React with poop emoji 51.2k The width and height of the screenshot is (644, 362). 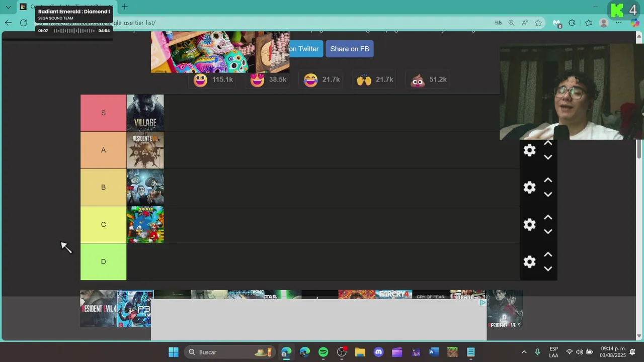coord(429,80)
